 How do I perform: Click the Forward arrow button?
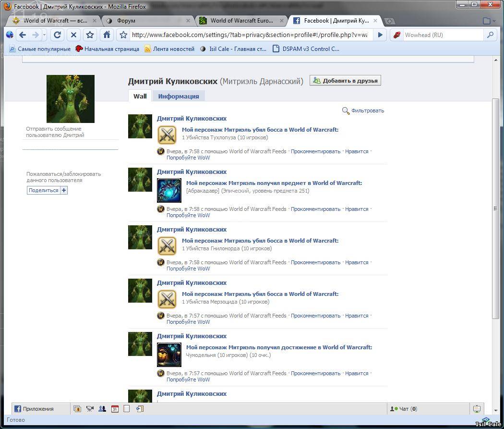click(36, 35)
